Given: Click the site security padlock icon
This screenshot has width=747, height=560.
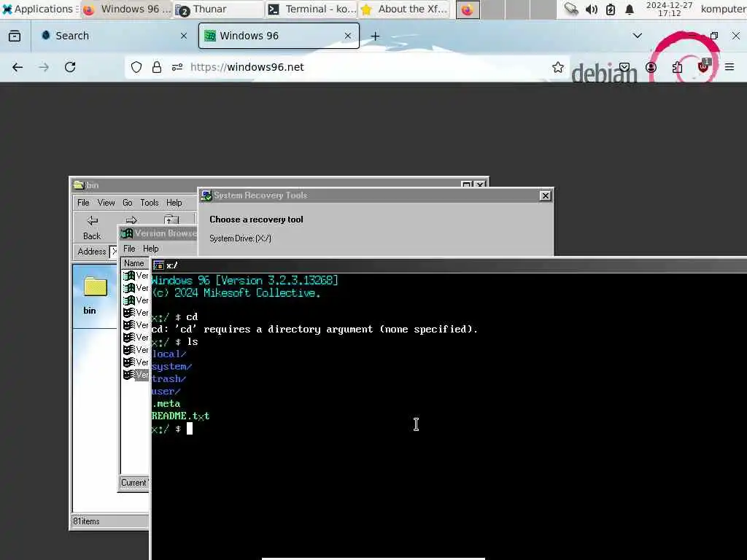Looking at the screenshot, I should coord(157,67).
